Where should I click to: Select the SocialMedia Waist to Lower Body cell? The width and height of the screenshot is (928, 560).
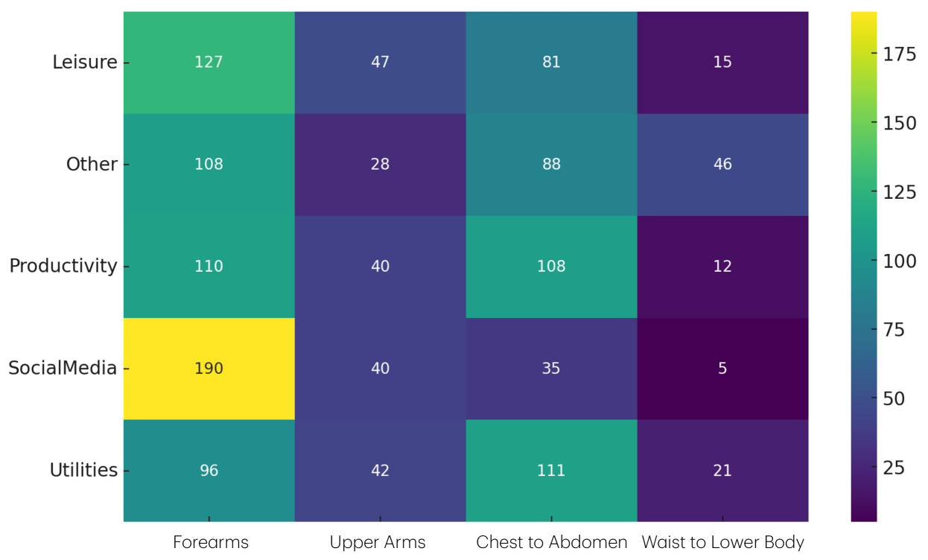coord(722,369)
